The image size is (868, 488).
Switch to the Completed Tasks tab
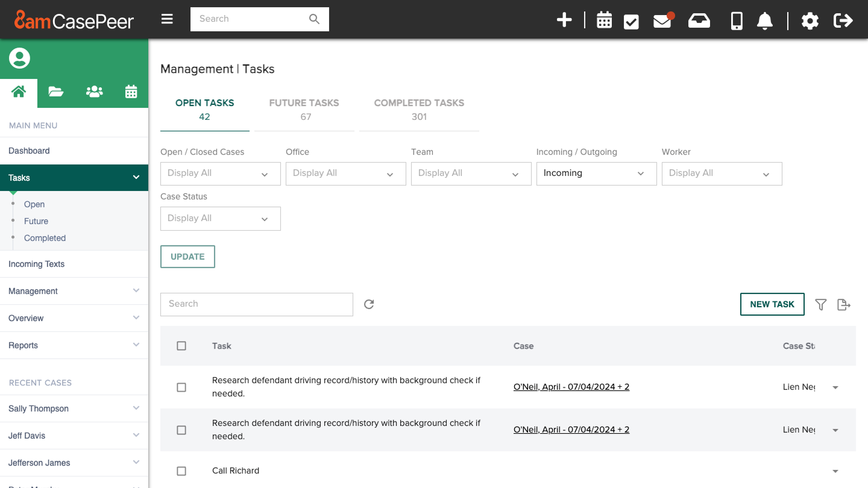click(x=419, y=110)
